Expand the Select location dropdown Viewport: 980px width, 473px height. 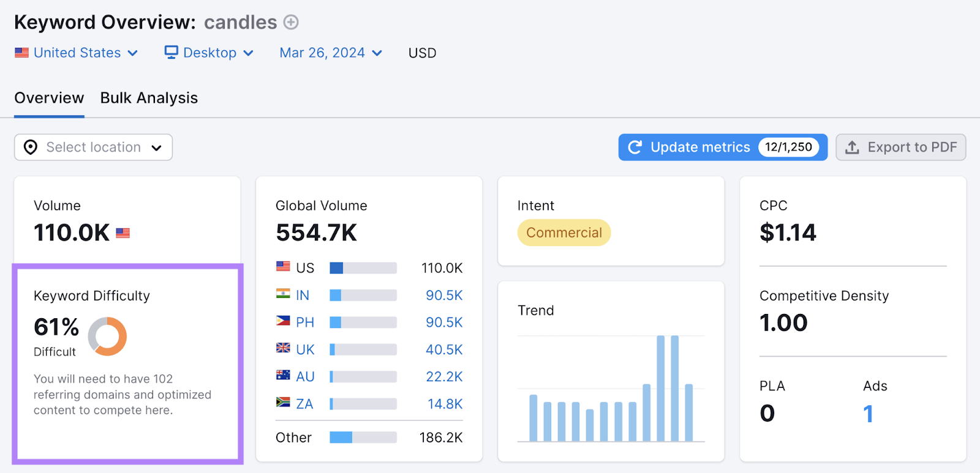pyautogui.click(x=93, y=147)
